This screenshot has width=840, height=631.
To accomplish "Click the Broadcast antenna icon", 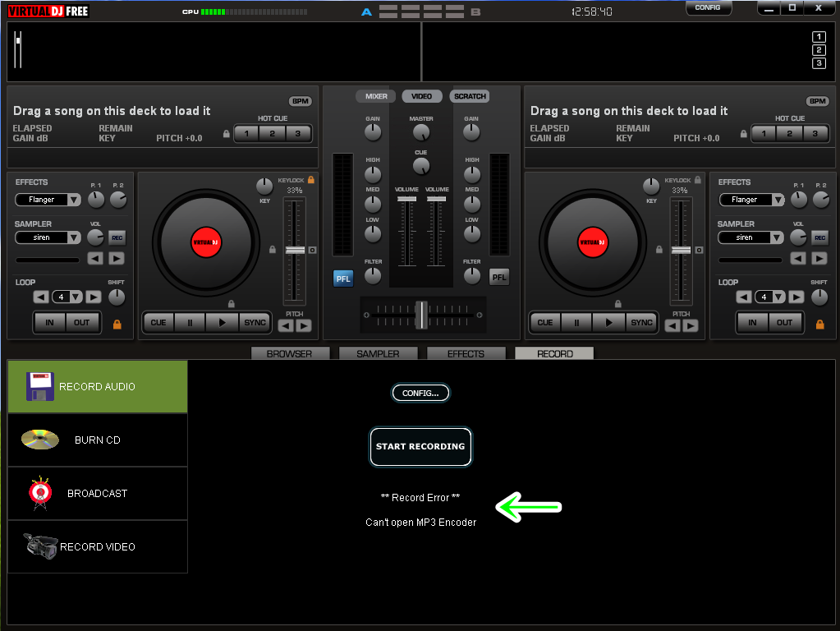I will (x=40, y=493).
